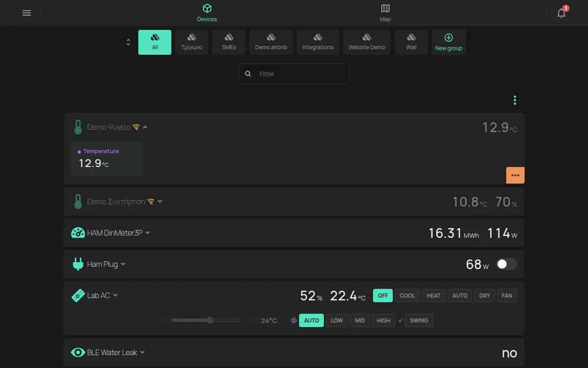The width and height of the screenshot is (588, 368).
Task: Expand the HAM DinMeter3P device
Action: pyautogui.click(x=148, y=233)
